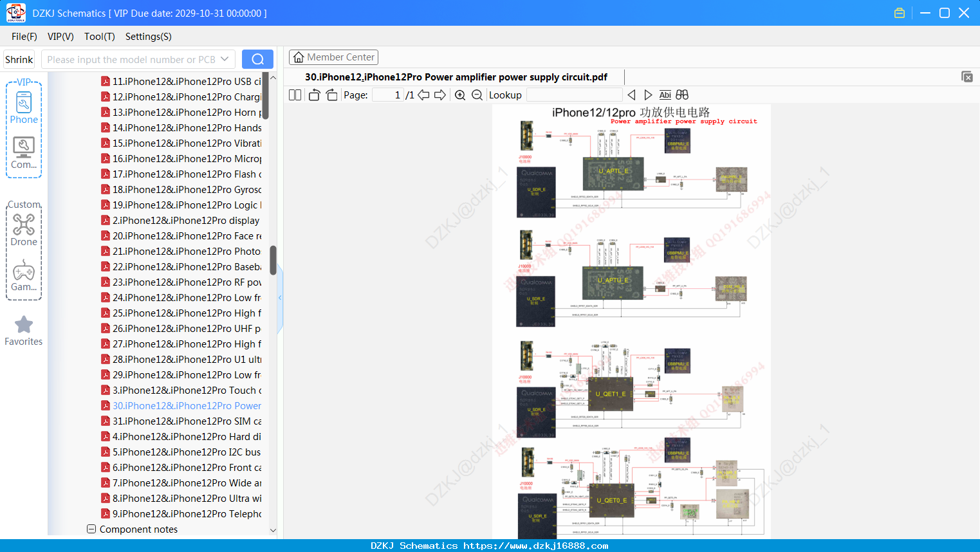The width and height of the screenshot is (980, 552).
Task: Open 23.iPhone12&iPhone12Pro RF power file
Action: (x=187, y=282)
